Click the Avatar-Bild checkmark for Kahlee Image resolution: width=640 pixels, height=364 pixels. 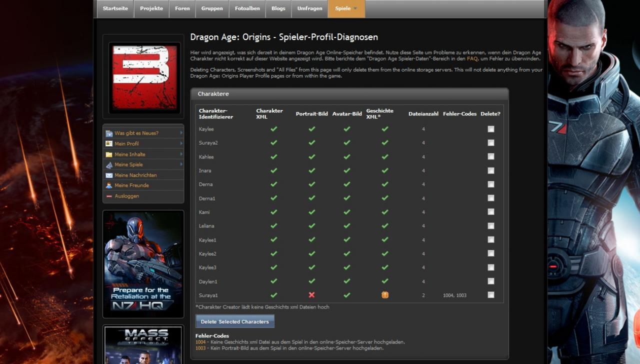(347, 156)
